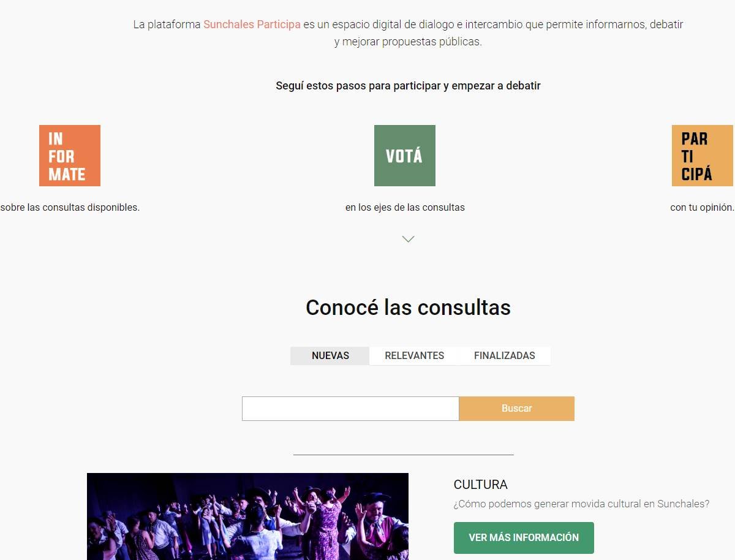Click the caption 'con tu opinión.'

coord(702,208)
